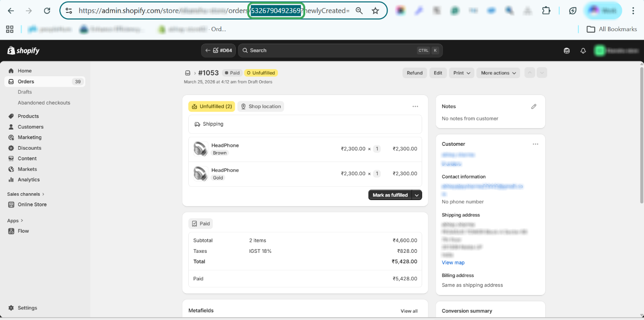The width and height of the screenshot is (644, 320).
Task: Click the Taxes ₹828.00 value
Action: 407,251
